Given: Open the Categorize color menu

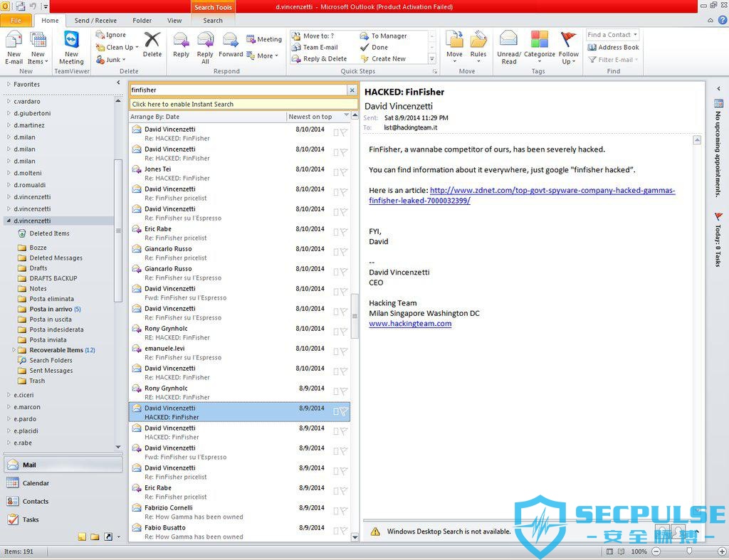Looking at the screenshot, I should (540, 48).
